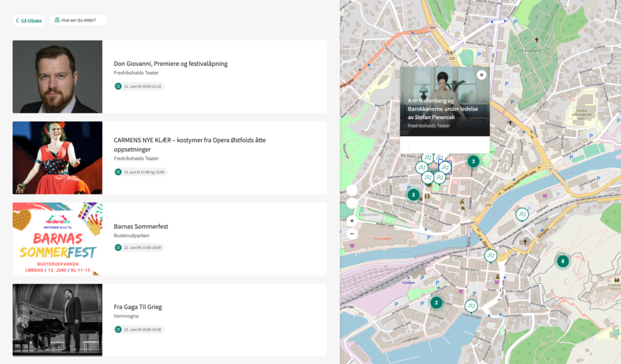Open the Barnas Sommerfest event title
The width and height of the screenshot is (621, 364).
click(x=141, y=227)
